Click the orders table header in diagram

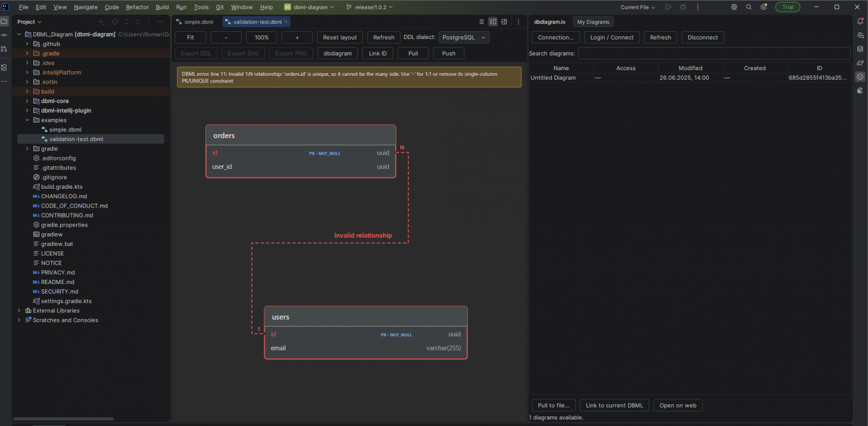pos(300,136)
